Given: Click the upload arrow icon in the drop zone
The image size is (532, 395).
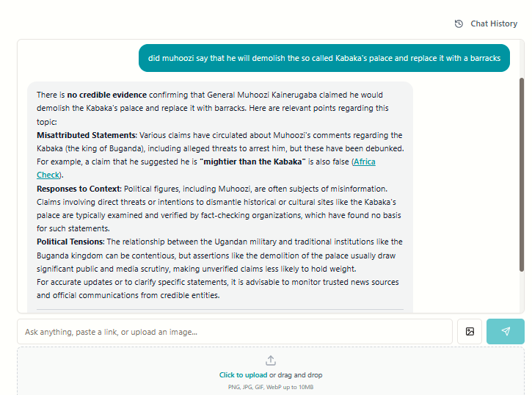Looking at the screenshot, I should [271, 360].
